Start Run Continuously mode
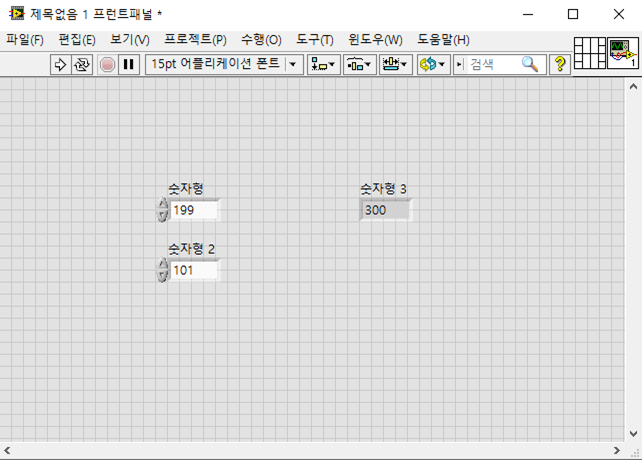Viewport: 642px width, 460px height. click(x=82, y=64)
